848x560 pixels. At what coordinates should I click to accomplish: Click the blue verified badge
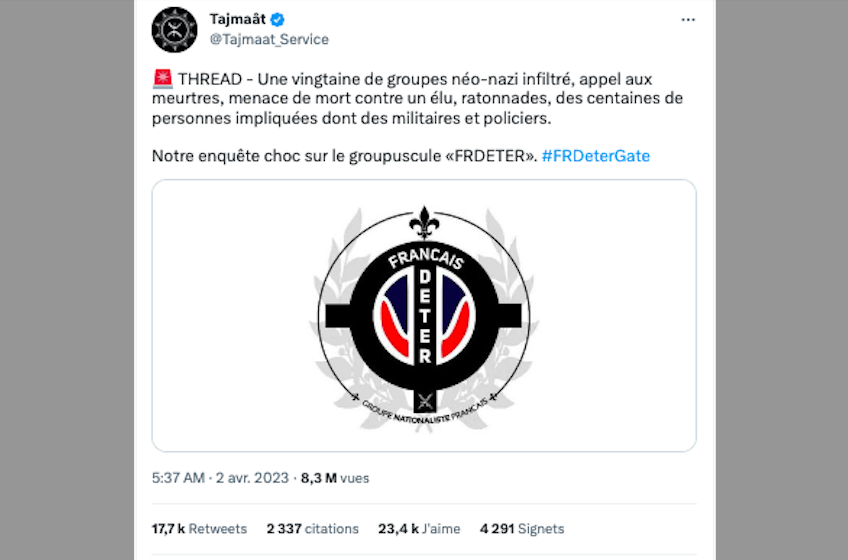[x=277, y=20]
